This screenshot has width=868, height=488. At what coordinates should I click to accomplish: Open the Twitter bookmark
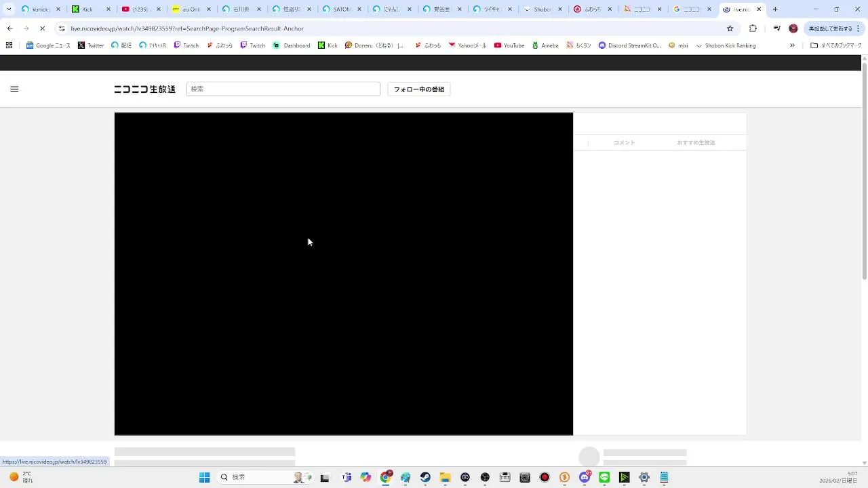pos(91,45)
